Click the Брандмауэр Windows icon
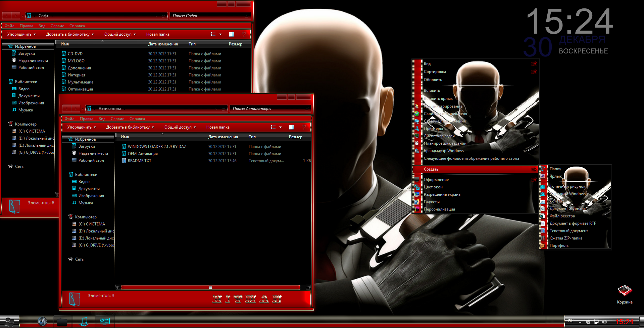 [x=417, y=151]
